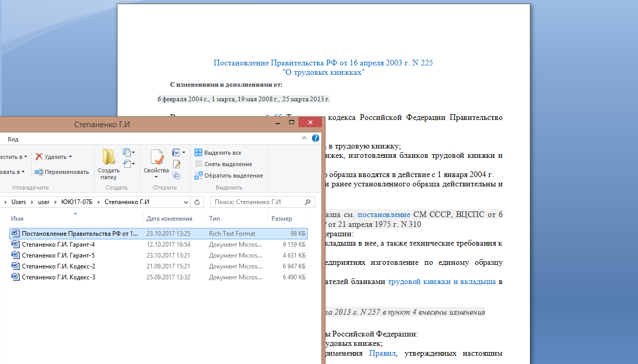Open the Properties (Свойства) icon
Screen dimensions: 638x364
(x=157, y=164)
